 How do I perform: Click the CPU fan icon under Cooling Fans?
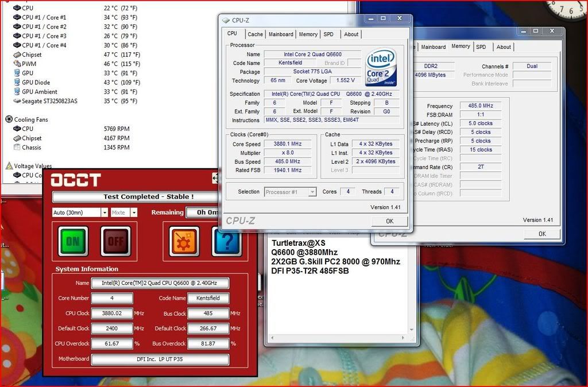17,129
